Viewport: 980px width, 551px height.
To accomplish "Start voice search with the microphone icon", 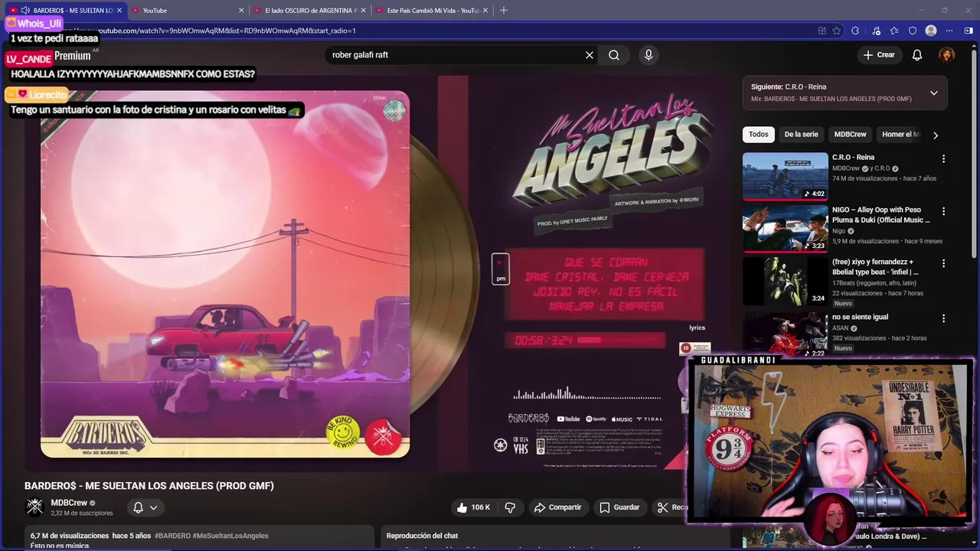I will (x=648, y=55).
